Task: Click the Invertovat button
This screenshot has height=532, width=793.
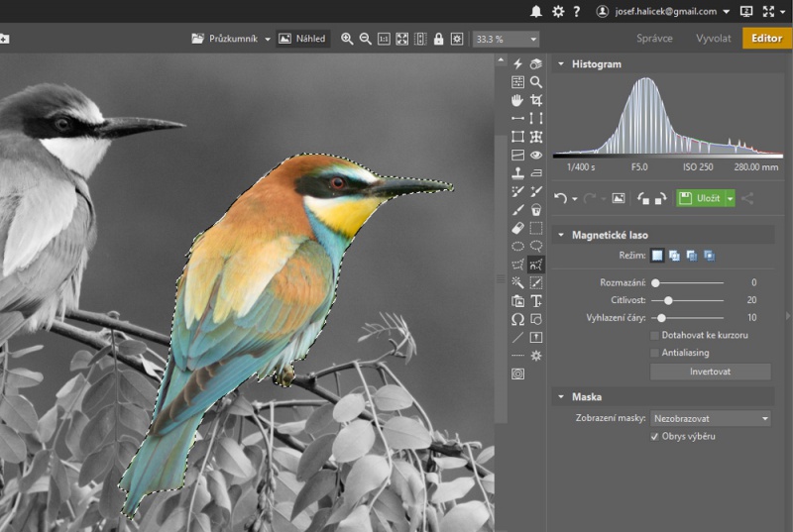Action: (x=710, y=372)
